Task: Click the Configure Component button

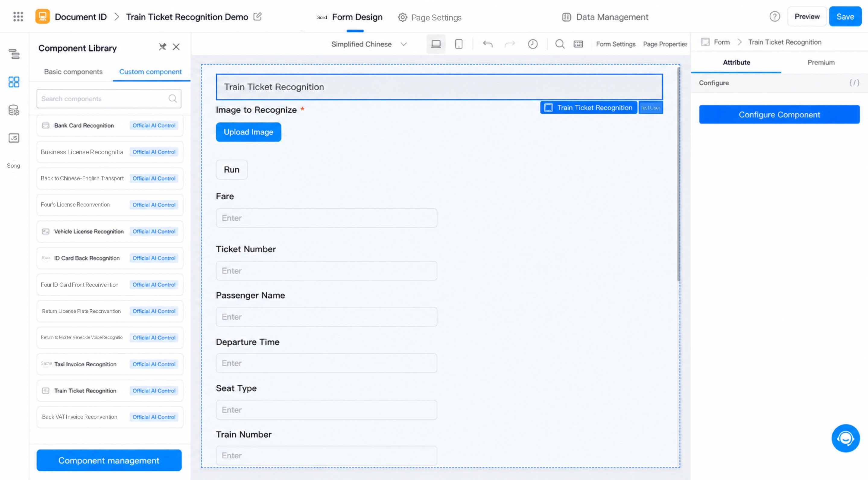Action: point(779,115)
